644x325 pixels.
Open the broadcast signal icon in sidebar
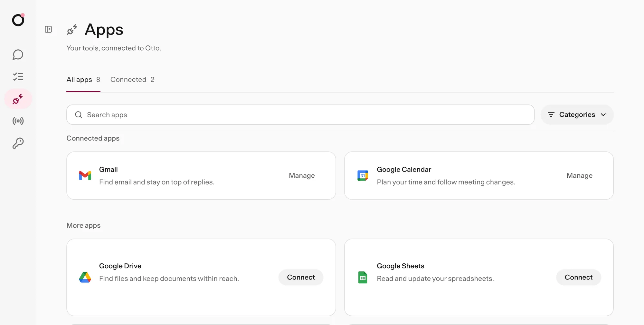(x=18, y=121)
